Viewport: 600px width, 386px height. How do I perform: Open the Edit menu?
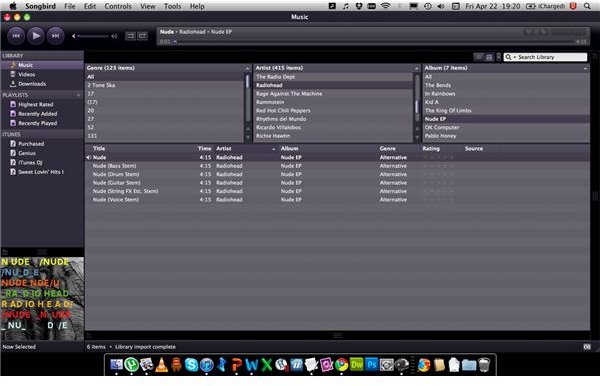90,6
